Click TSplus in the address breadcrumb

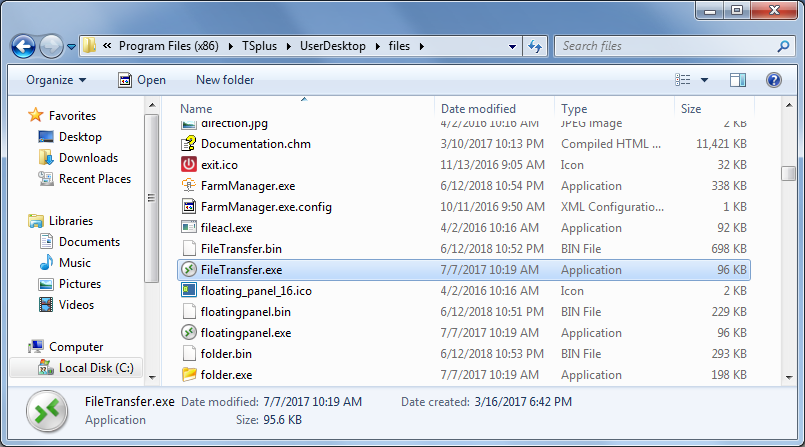click(x=263, y=46)
